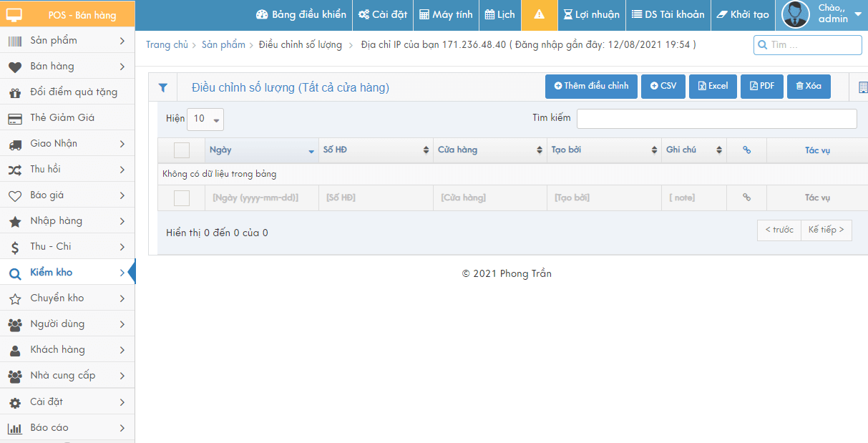This screenshot has width=868, height=443.
Task: Click the Tìm kiếm search field
Action: click(716, 119)
